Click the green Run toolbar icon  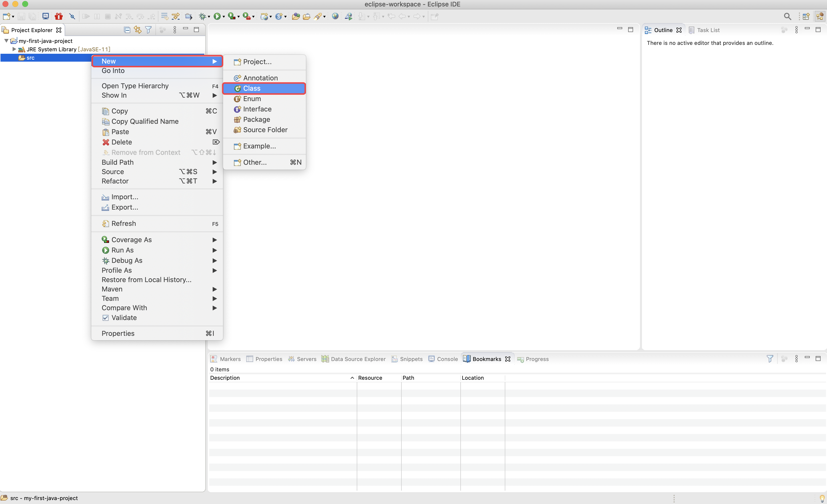click(217, 16)
